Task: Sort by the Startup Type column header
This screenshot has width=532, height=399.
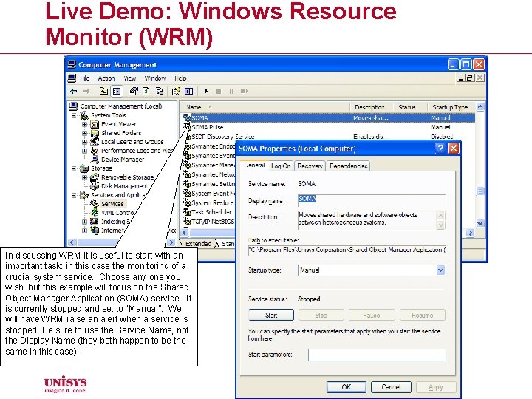Action: (451, 107)
